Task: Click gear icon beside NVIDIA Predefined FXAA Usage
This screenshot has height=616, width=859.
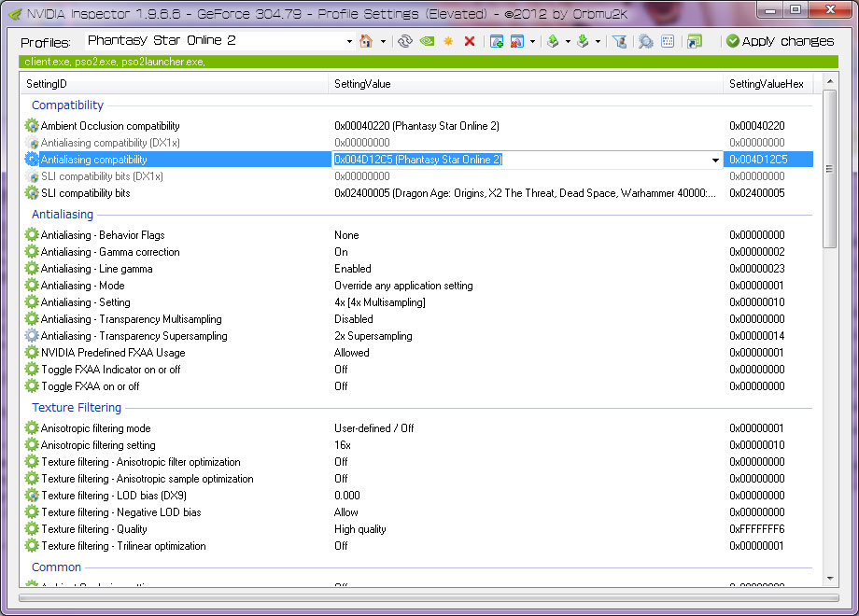Action: [32, 353]
